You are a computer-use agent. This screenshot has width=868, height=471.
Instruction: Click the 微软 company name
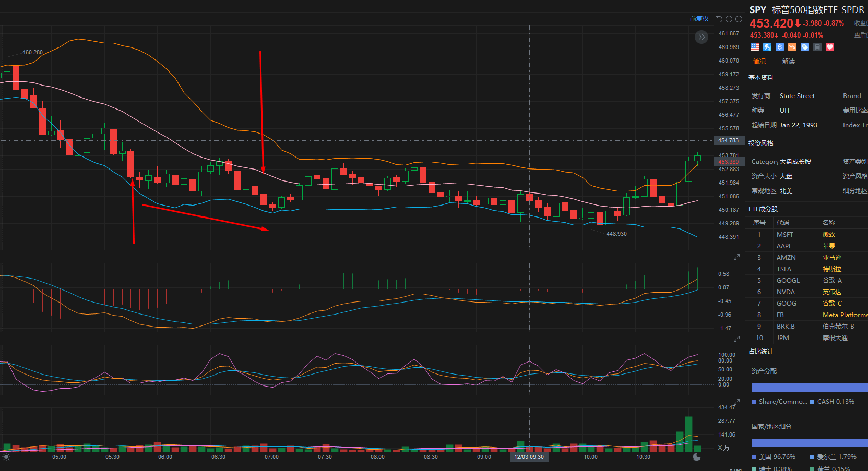(x=829, y=235)
